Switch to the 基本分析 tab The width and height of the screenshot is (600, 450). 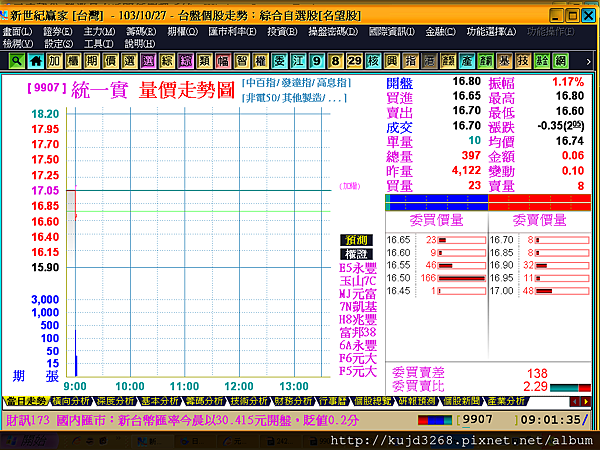[160, 401]
